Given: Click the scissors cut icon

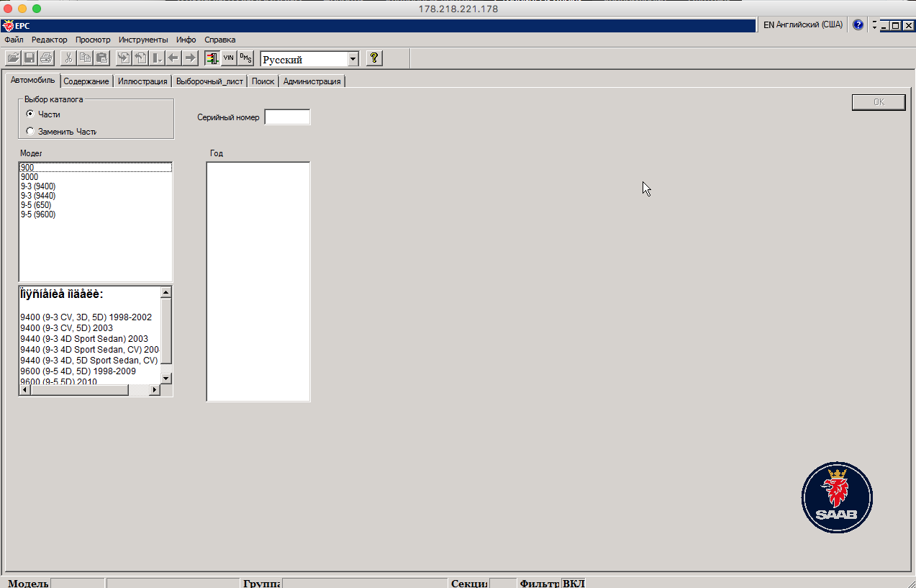Looking at the screenshot, I should pyautogui.click(x=68, y=58).
